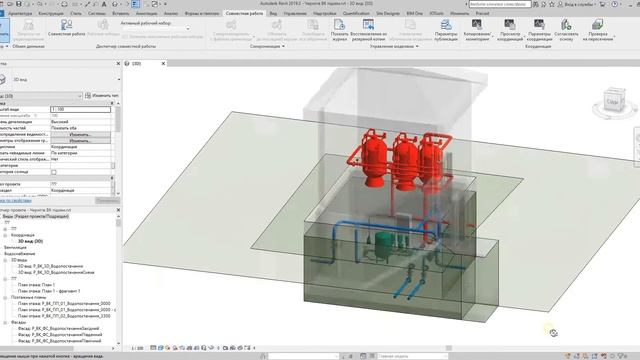Expand Управление моделями panel arrow
This screenshot has width=640, height=360.
tap(417, 47)
